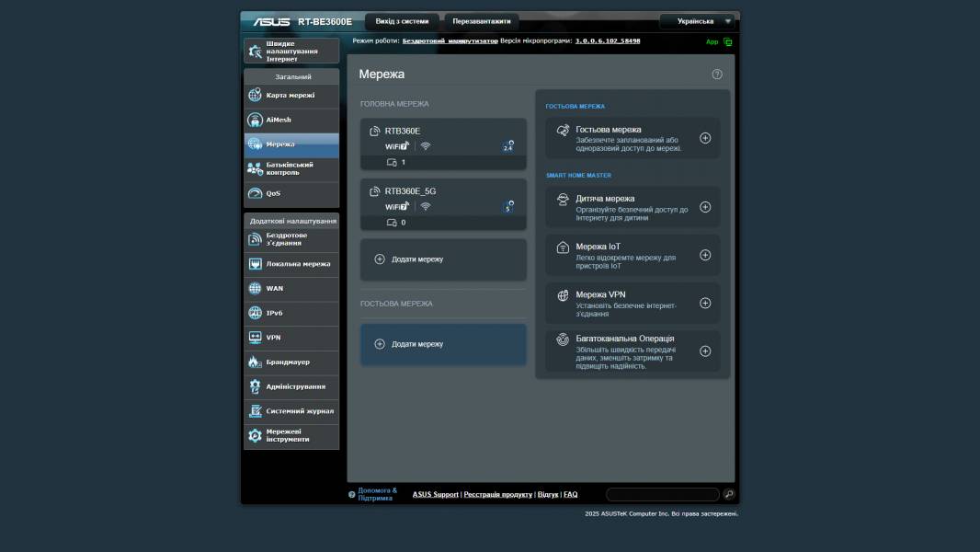Open the RTB360E_5G network card
This screenshot has width=980, height=552.
tap(443, 204)
